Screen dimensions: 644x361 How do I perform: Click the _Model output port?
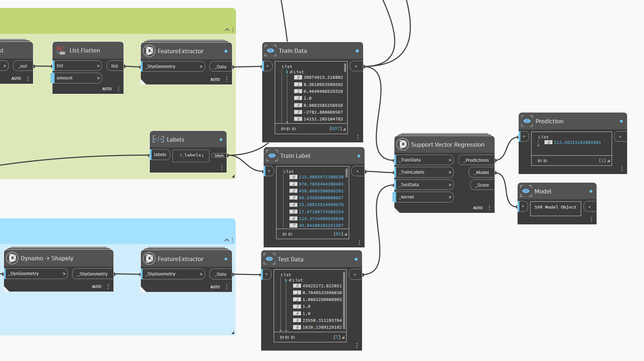[482, 173]
